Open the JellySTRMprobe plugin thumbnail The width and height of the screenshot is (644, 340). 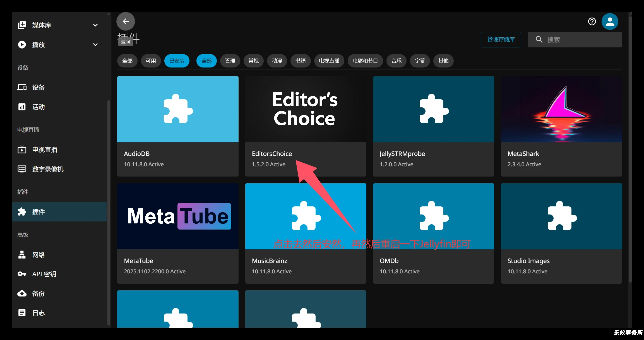(x=433, y=109)
